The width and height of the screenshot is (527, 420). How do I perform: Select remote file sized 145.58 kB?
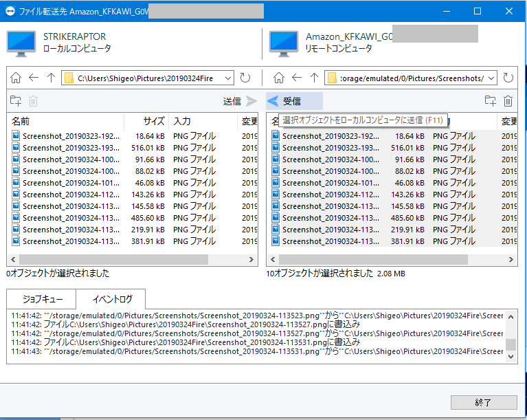tap(392, 206)
